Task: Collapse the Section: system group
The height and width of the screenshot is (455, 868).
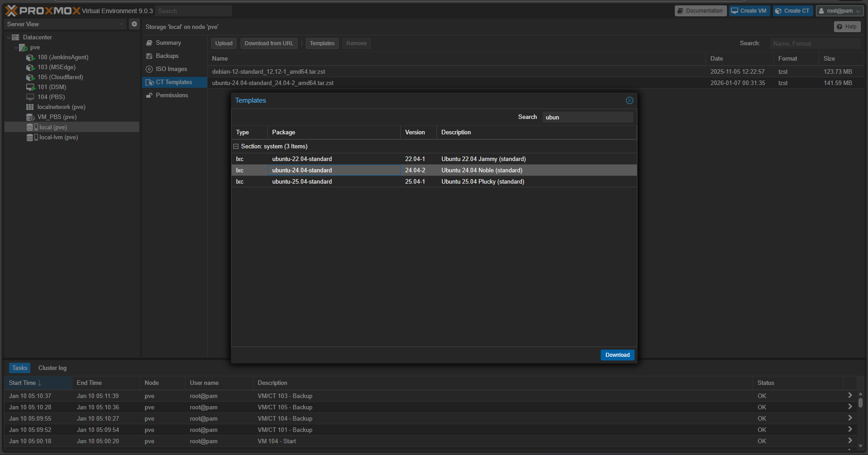Action: tap(236, 147)
